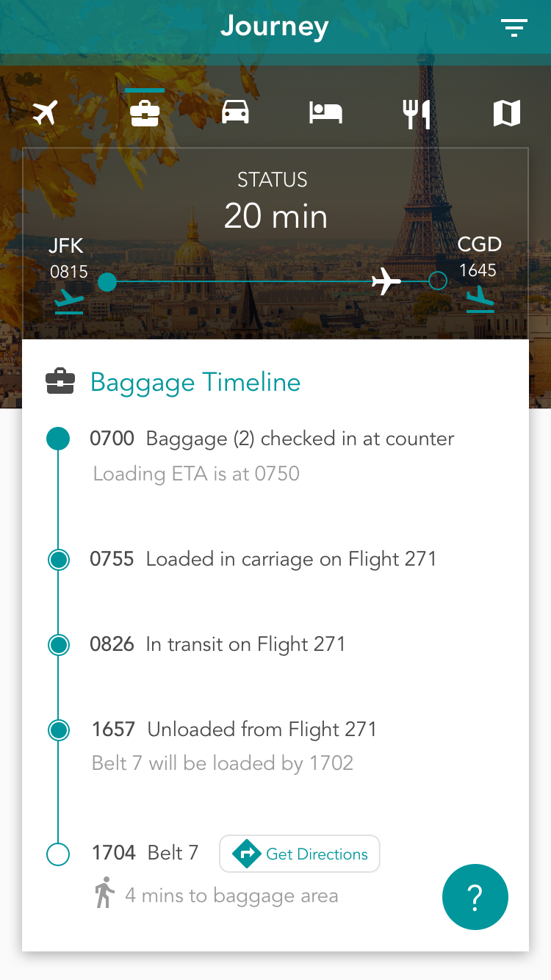Viewport: 551px width, 980px height.
Task: Select the 0755 loaded timeline marker
Action: pyautogui.click(x=58, y=560)
